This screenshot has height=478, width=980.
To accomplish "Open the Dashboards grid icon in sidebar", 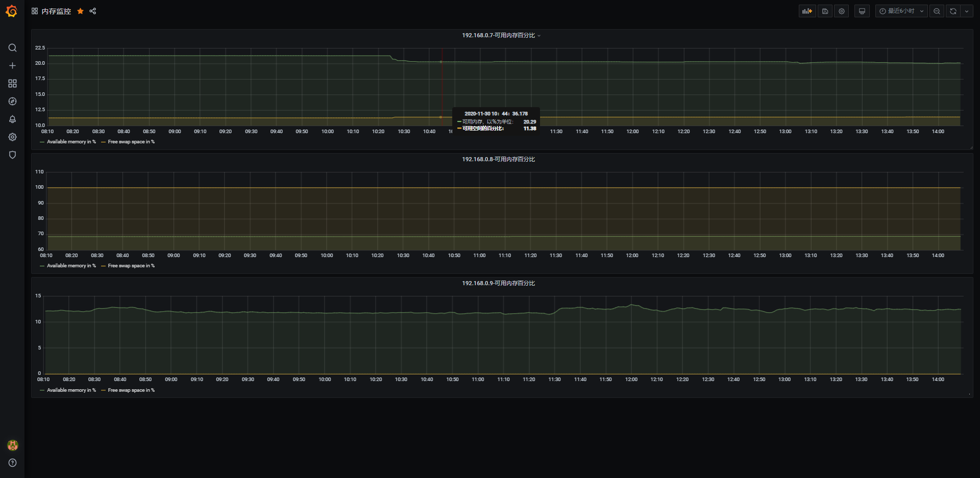I will tap(12, 84).
